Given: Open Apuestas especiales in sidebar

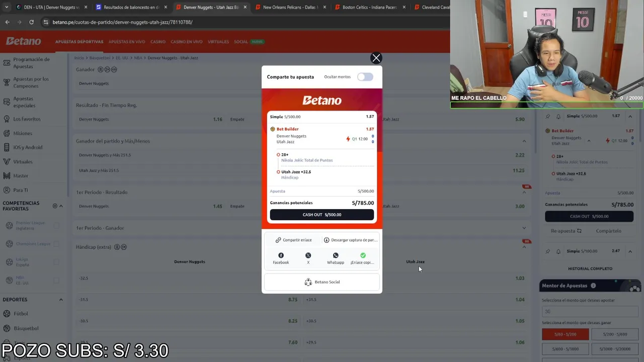Looking at the screenshot, I should coord(24,102).
